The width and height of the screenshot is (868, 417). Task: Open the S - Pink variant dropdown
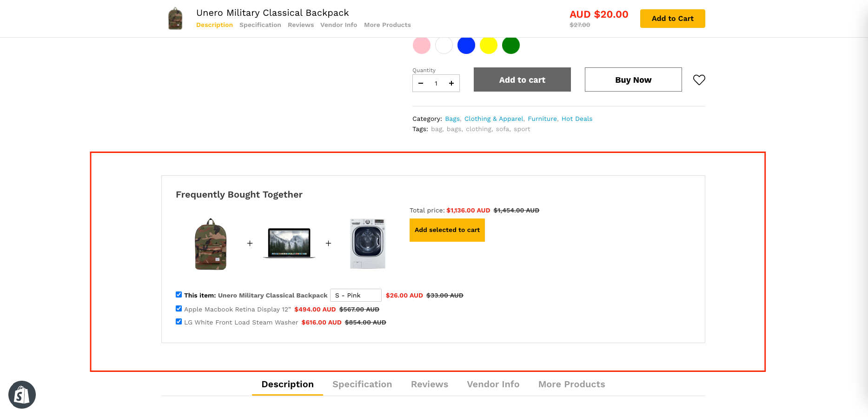click(356, 295)
